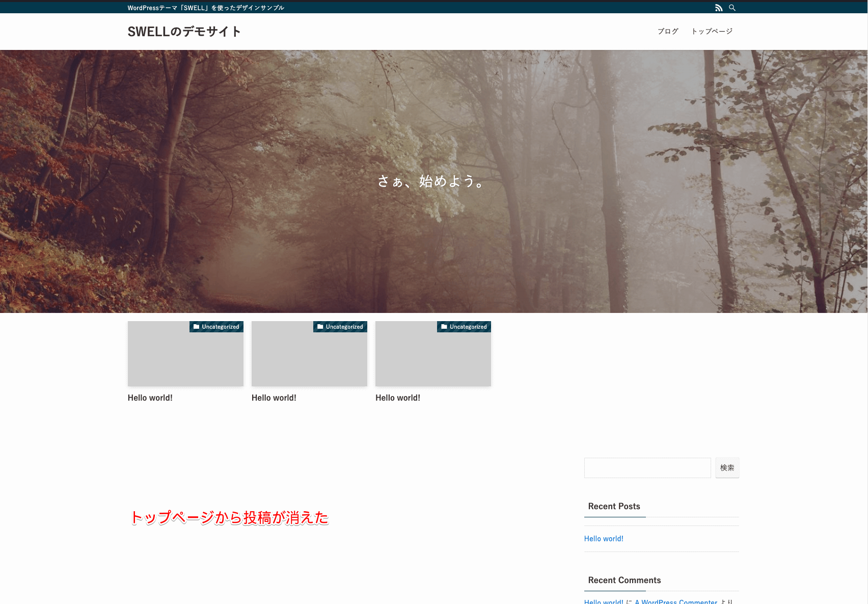Click the SWELLのデモサイト site title

point(184,31)
